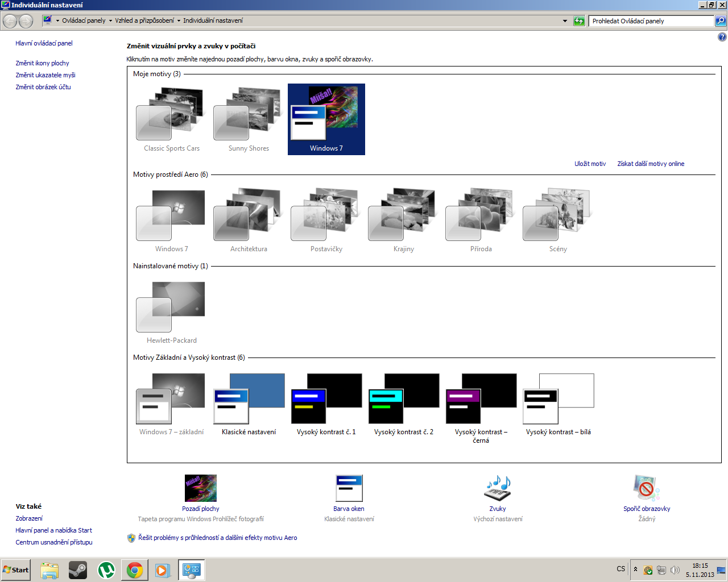
Task: Open Pozadí plochy wallpaper settings icon
Action: tap(201, 488)
